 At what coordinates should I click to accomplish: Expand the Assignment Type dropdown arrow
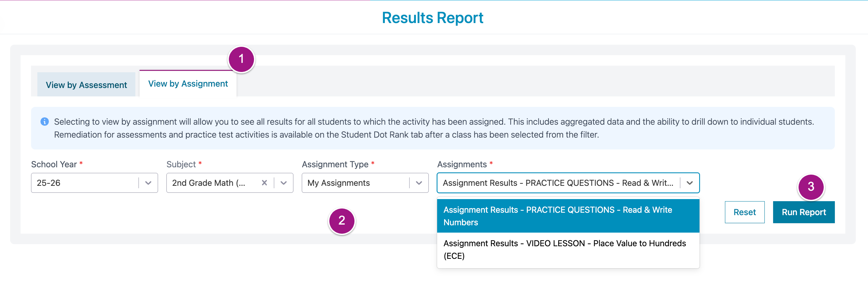point(419,183)
